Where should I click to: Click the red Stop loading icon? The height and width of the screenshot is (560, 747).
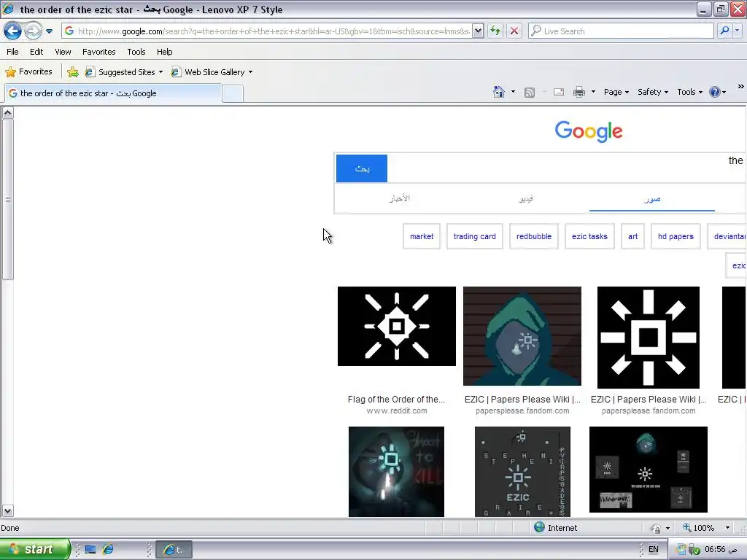[514, 31]
